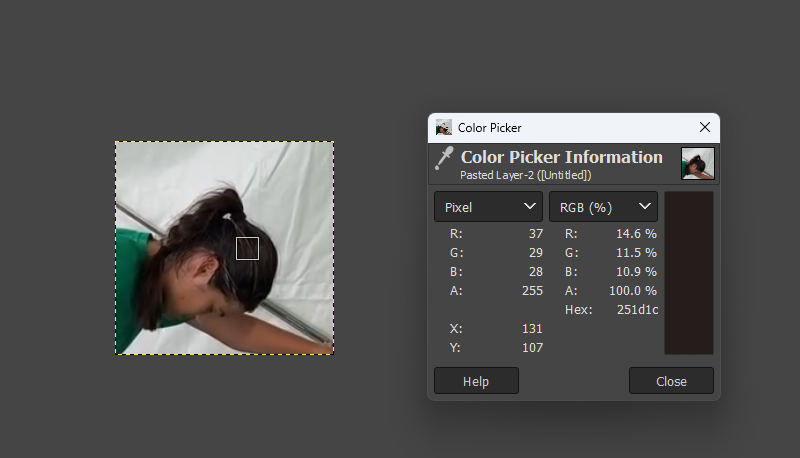Screen dimensions: 800x458
Task: Click the Hex value 251d1c
Action: click(637, 310)
